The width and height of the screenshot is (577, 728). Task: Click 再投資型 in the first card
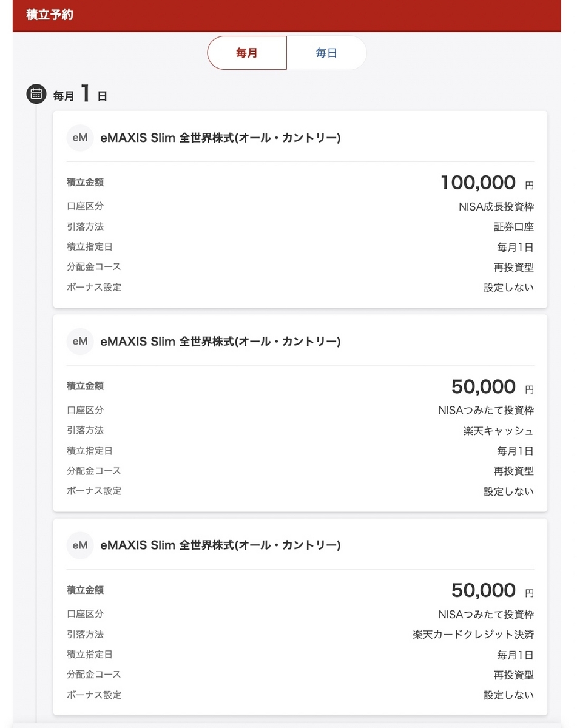(x=514, y=268)
